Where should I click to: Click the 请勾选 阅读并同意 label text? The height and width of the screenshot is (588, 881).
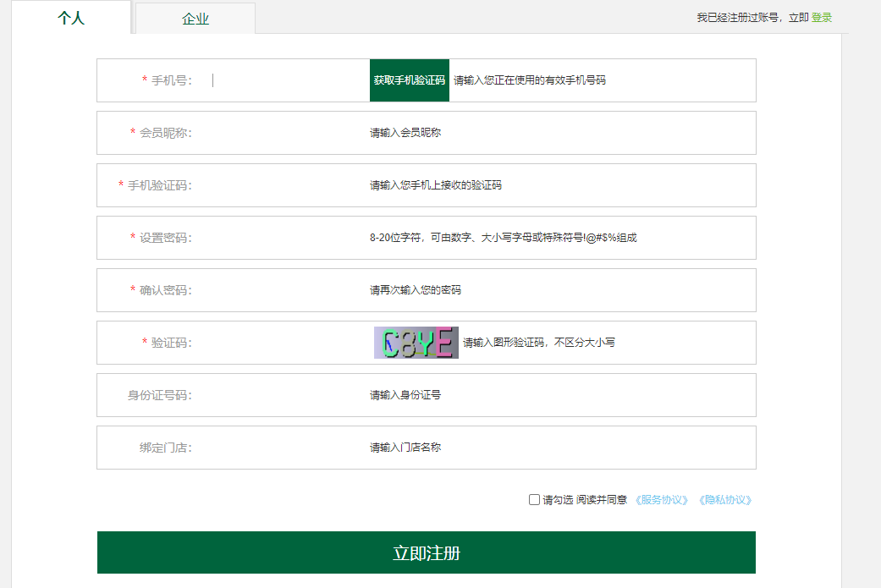click(585, 500)
